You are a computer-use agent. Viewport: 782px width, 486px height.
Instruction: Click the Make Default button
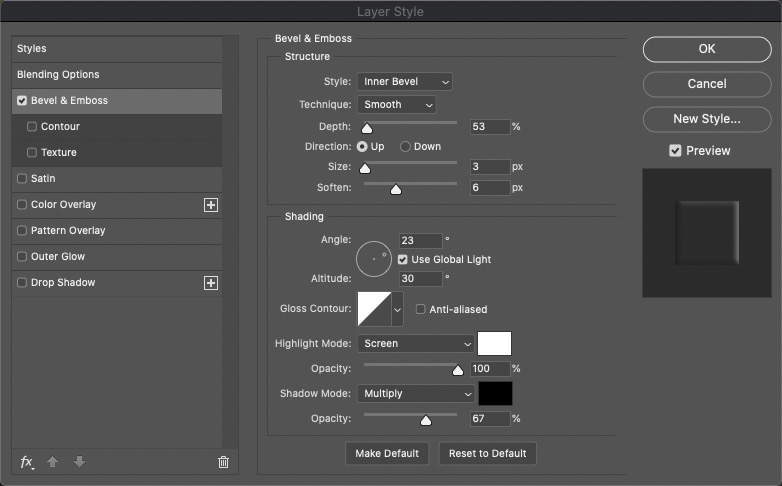(x=387, y=454)
